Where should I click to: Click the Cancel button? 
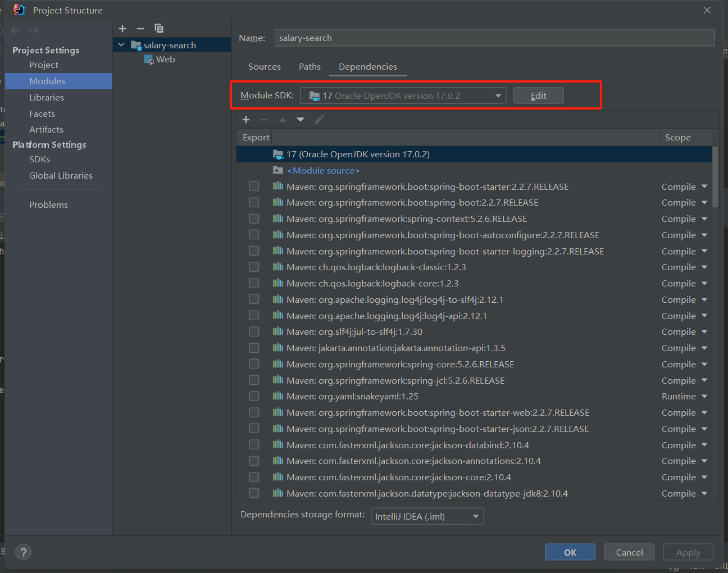pos(629,552)
